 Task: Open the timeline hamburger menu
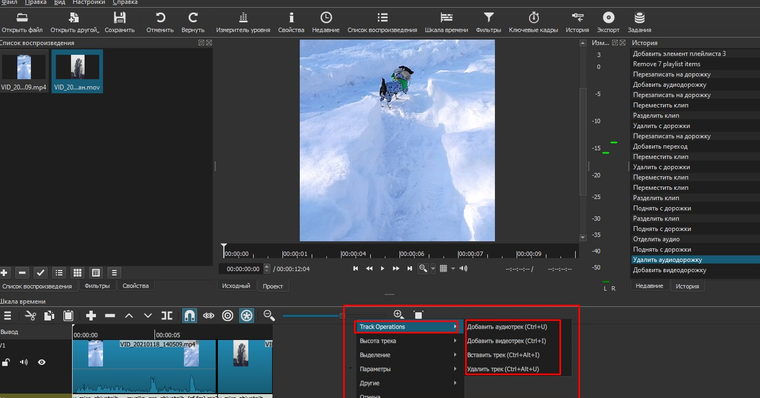tap(7, 316)
